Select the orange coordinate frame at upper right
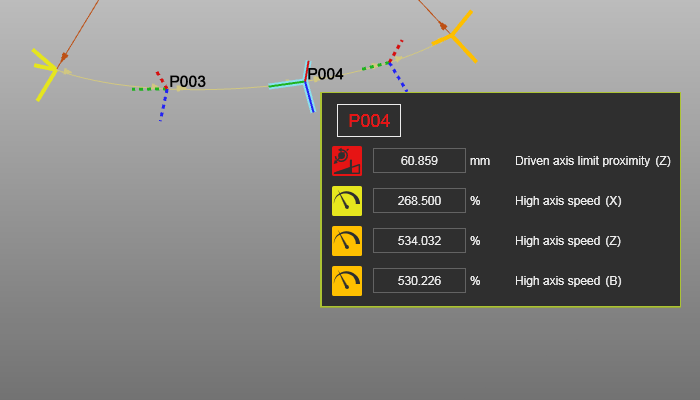This screenshot has height=400, width=700. click(454, 37)
